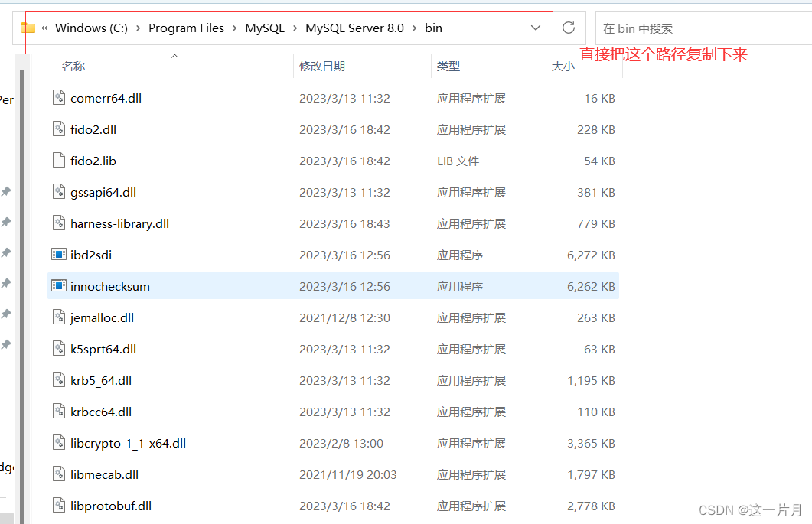Image resolution: width=812 pixels, height=524 pixels.
Task: Click the comerr64.dll file icon
Action: [x=59, y=98]
